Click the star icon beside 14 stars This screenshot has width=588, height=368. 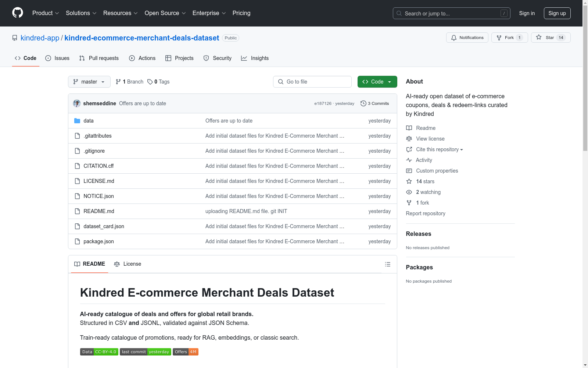click(409, 181)
